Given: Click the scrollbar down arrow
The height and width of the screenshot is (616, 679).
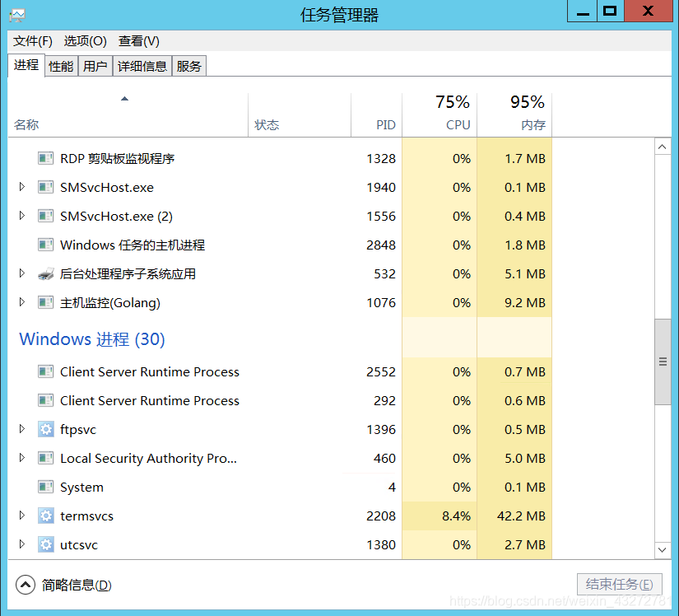Looking at the screenshot, I should click(x=662, y=550).
